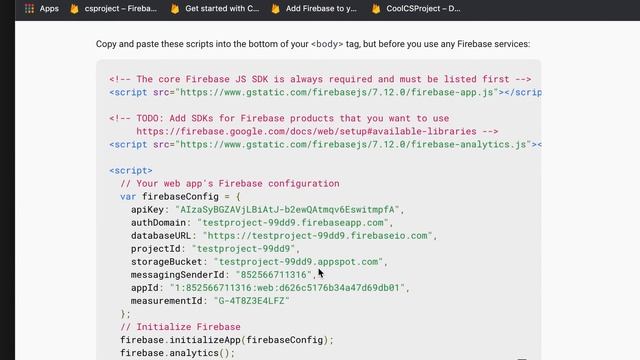Viewport: 640px width, 360px height.
Task: Click the firebase-analytics.js script tag line
Action: [325, 144]
